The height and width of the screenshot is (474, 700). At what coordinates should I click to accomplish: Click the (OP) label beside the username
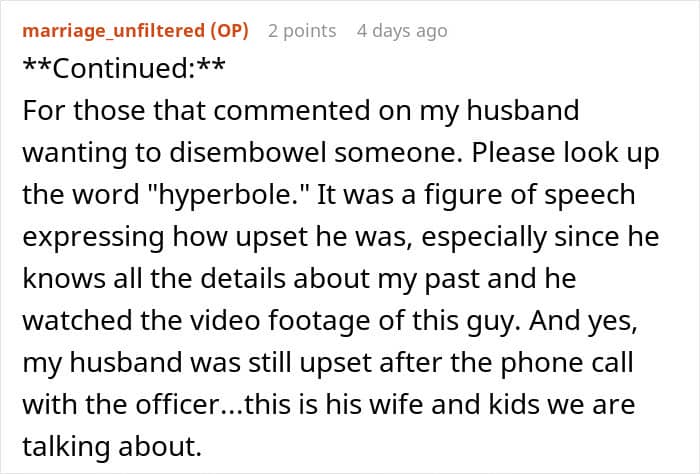230,31
